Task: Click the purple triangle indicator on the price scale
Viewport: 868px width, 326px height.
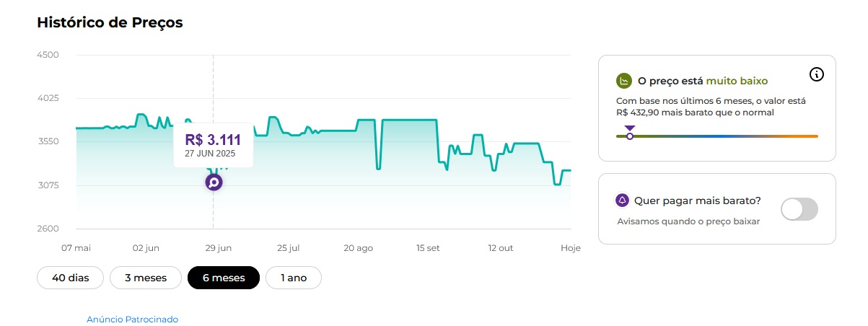Action: click(x=630, y=128)
